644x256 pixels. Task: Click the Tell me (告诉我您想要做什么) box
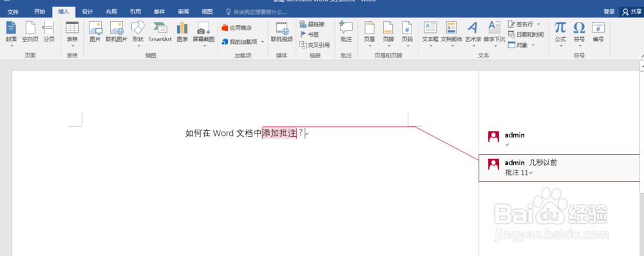pos(256,12)
